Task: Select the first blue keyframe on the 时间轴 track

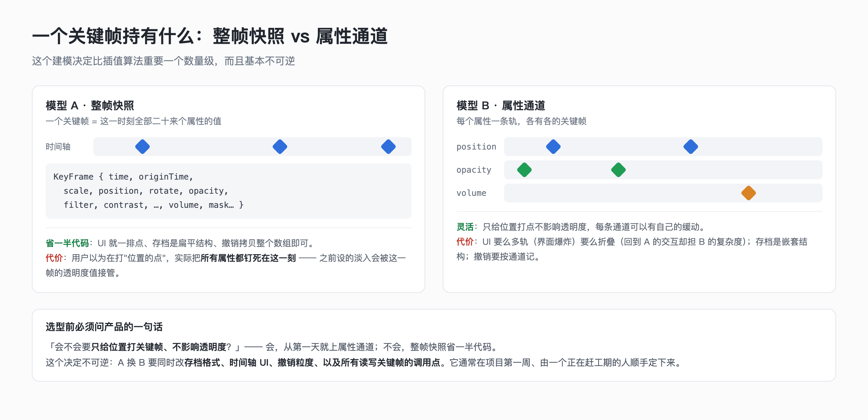Action: (x=142, y=147)
